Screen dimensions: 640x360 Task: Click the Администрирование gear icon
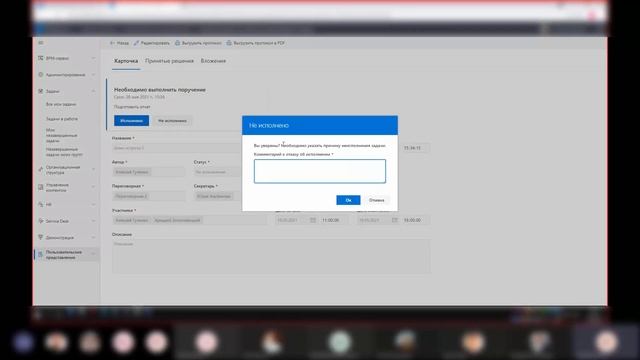tap(40, 75)
